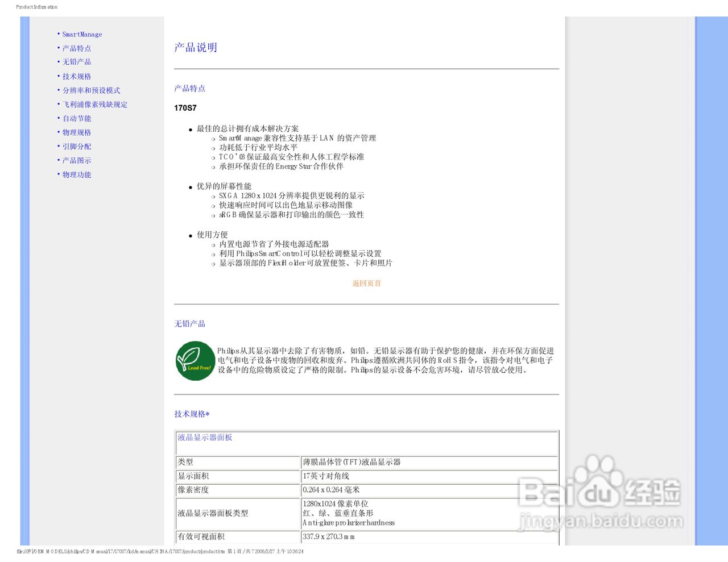
Task: Click the Energy Star partner list item
Action: click(x=281, y=166)
